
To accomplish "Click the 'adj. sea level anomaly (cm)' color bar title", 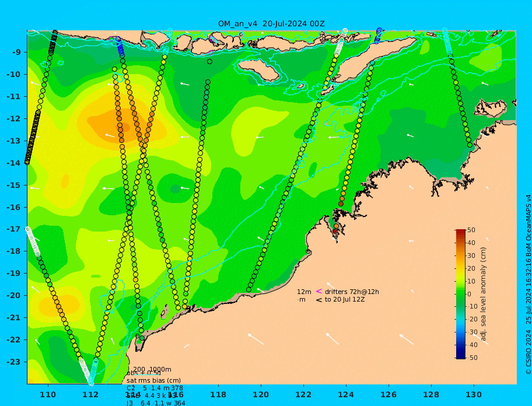I will (483, 294).
